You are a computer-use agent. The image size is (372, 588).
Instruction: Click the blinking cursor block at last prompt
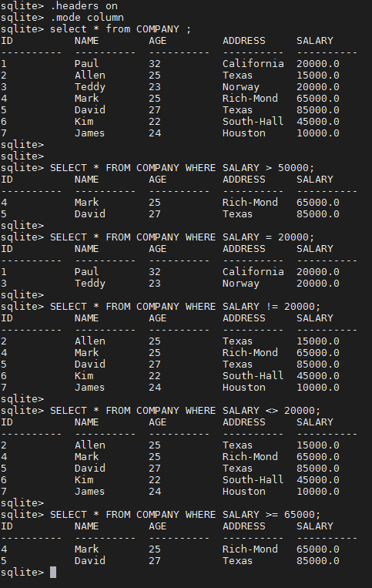pyautogui.click(x=53, y=573)
